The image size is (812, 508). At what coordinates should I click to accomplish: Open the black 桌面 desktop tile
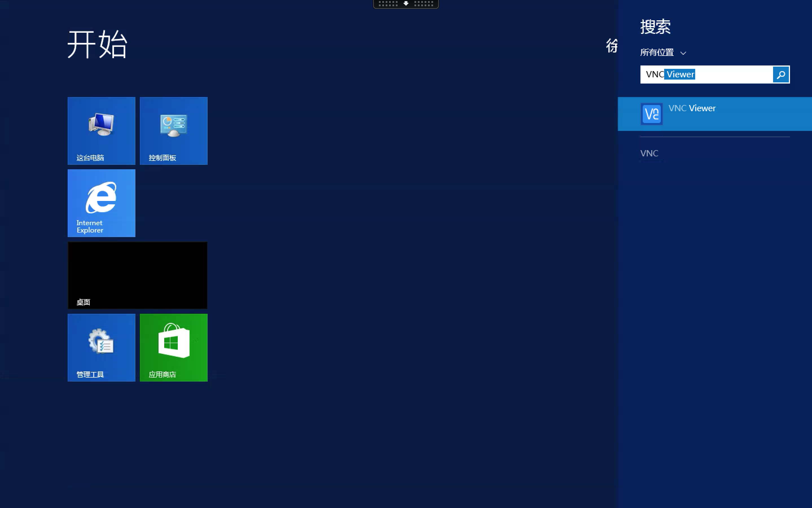tap(137, 275)
